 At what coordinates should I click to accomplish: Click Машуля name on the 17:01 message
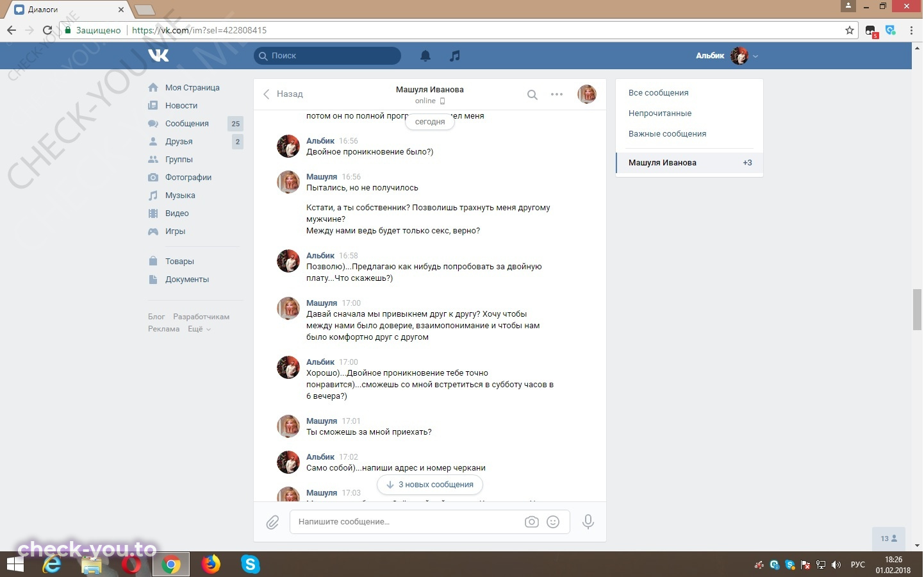(x=322, y=421)
